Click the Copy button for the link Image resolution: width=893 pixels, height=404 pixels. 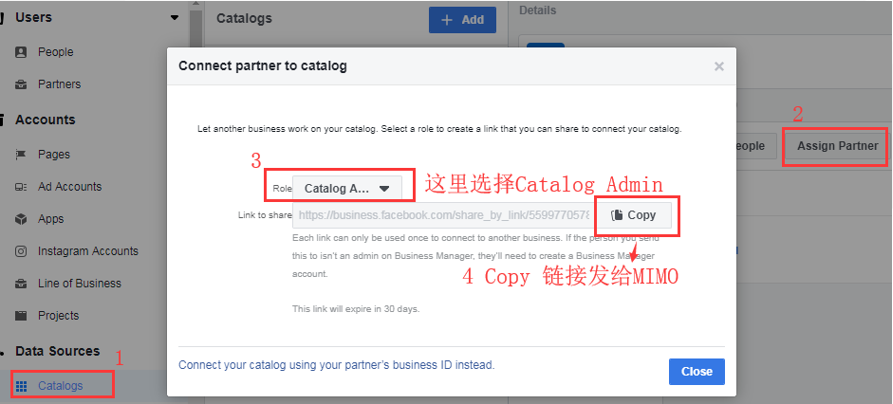point(633,215)
